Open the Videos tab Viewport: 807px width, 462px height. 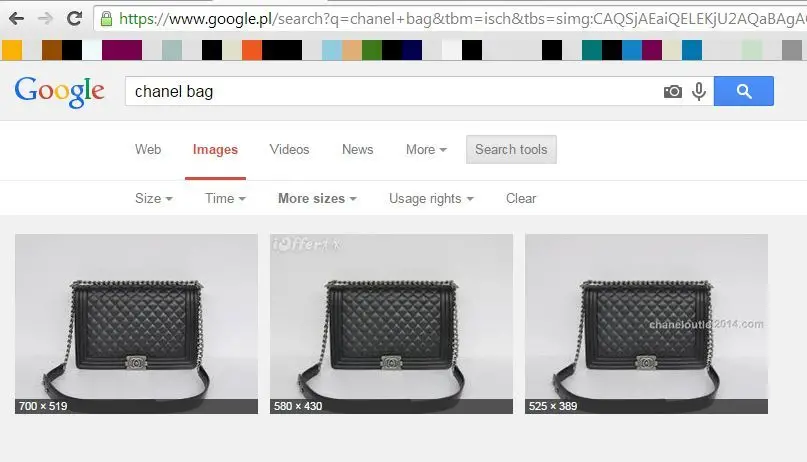coord(289,149)
